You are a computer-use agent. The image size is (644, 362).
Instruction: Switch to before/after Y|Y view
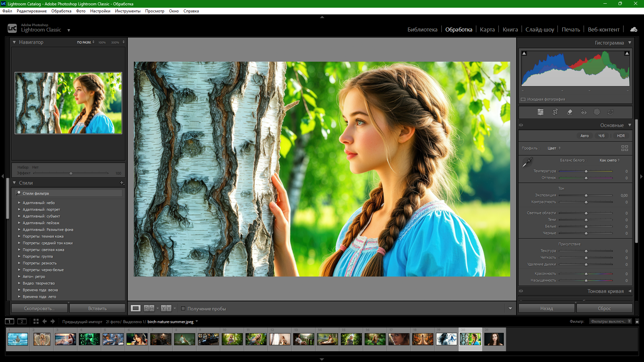[x=166, y=308]
